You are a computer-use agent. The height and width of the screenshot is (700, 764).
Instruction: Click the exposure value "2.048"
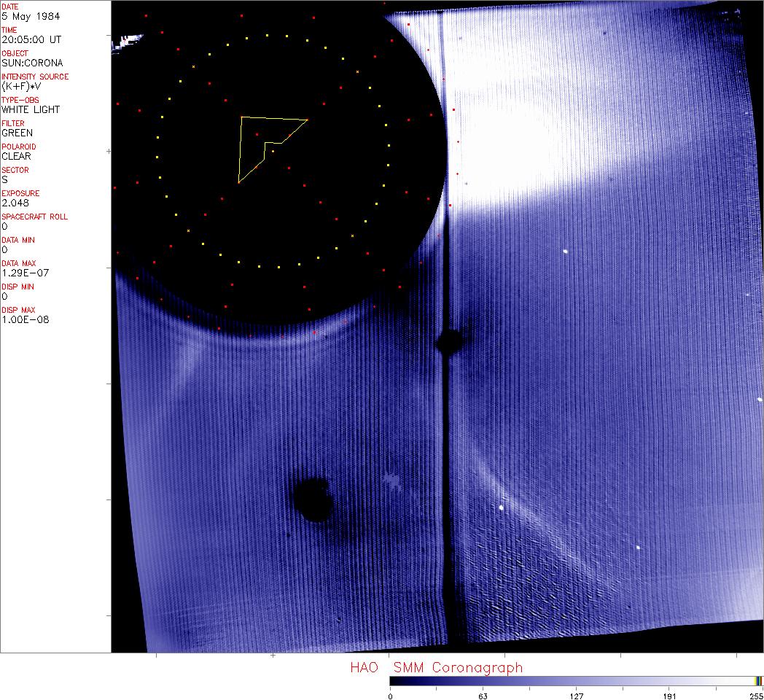(x=15, y=203)
